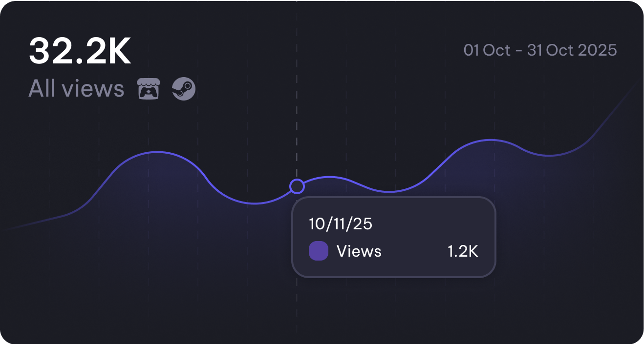Click the highlighted circle marker on the line

297,186
